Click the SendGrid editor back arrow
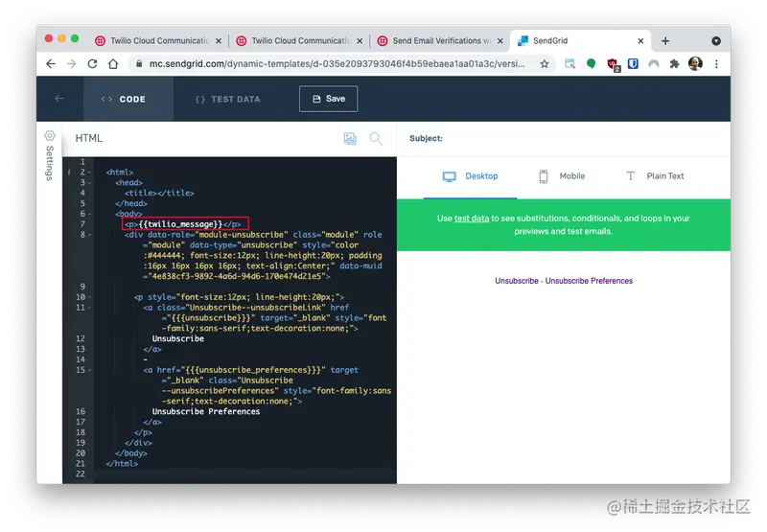The width and height of the screenshot is (767, 532). pyautogui.click(x=59, y=99)
